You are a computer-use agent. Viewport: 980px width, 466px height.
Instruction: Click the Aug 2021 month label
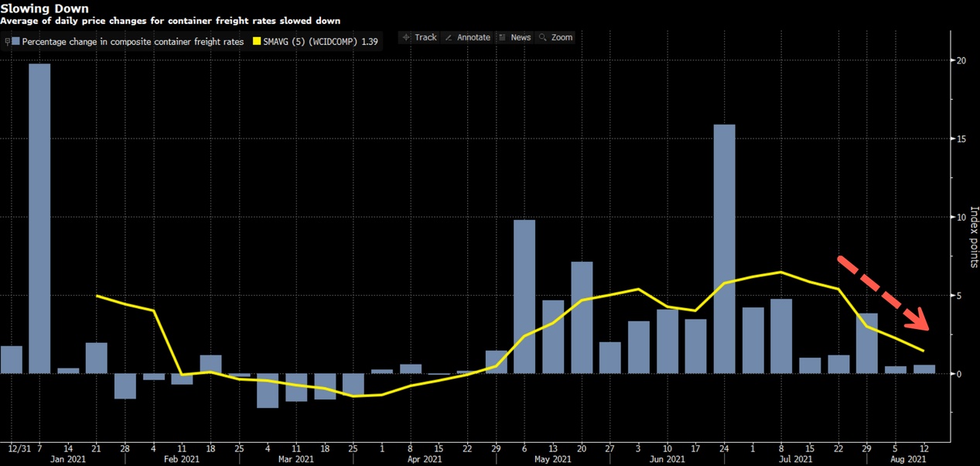[907, 459]
